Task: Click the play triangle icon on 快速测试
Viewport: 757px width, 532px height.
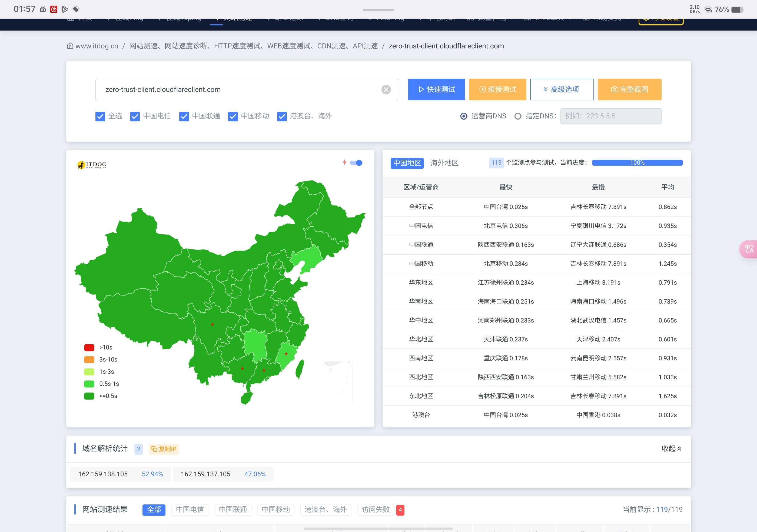Action: [x=421, y=89]
